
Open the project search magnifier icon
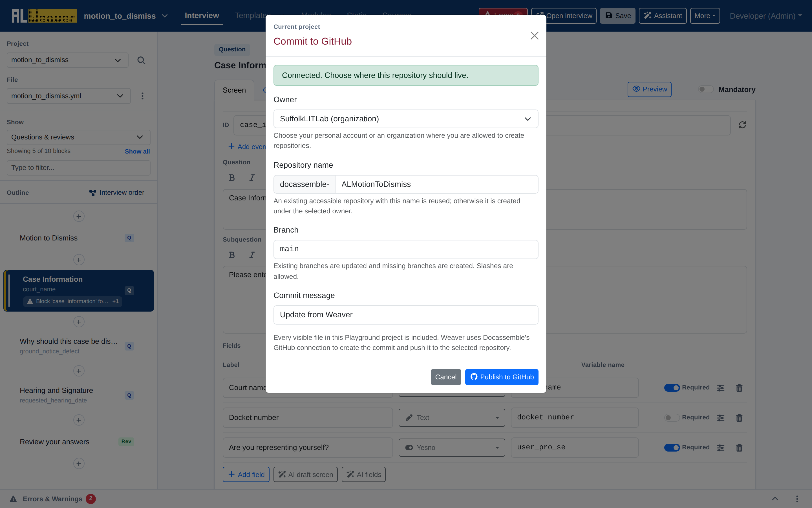click(141, 60)
